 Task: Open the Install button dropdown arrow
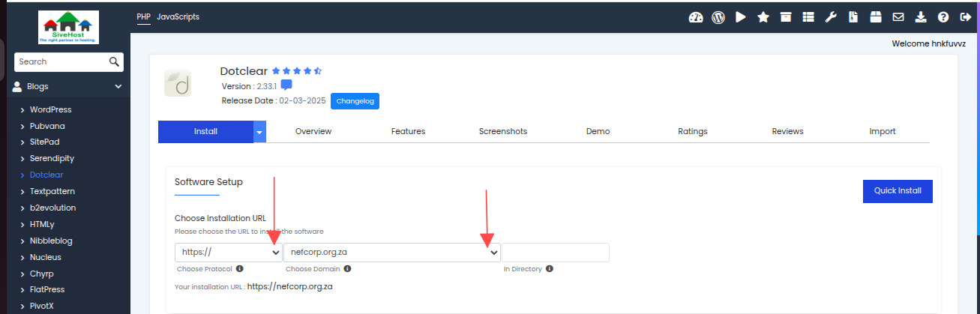259,131
